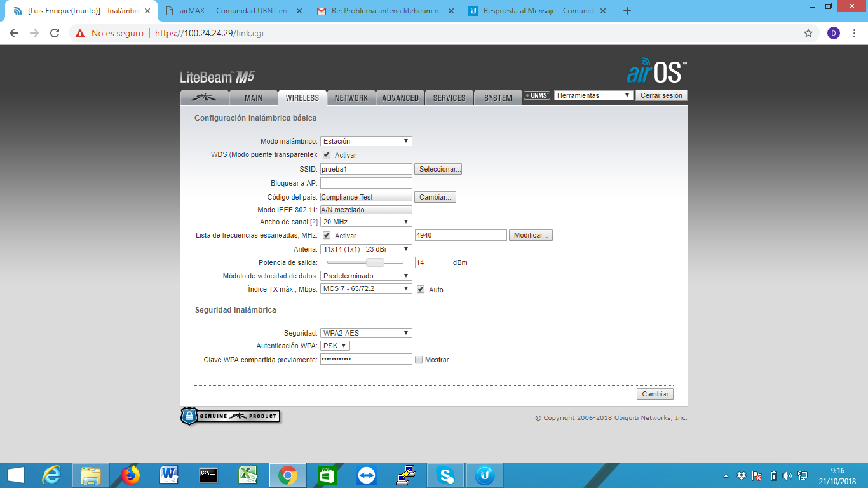Open Skype from the taskbar
868x488 pixels.
pyautogui.click(x=445, y=475)
